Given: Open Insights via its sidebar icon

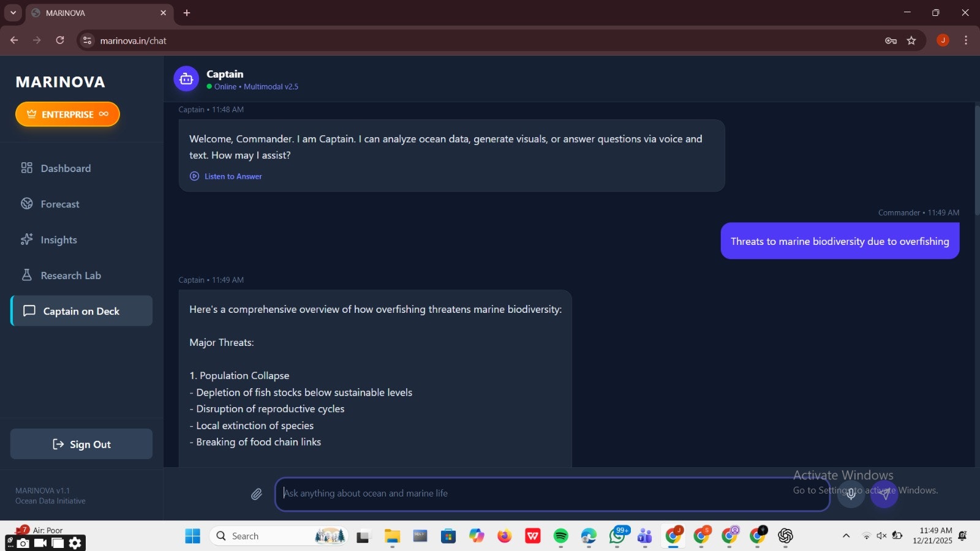Looking at the screenshot, I should tap(27, 239).
